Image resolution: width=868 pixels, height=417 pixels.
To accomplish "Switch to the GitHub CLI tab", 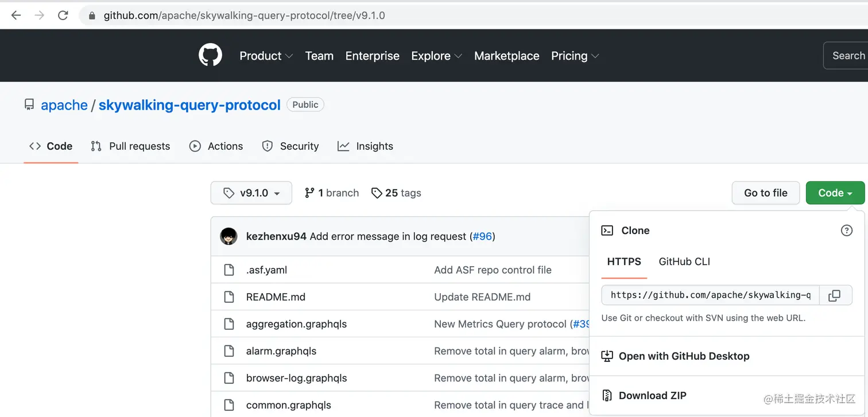I will pyautogui.click(x=684, y=262).
